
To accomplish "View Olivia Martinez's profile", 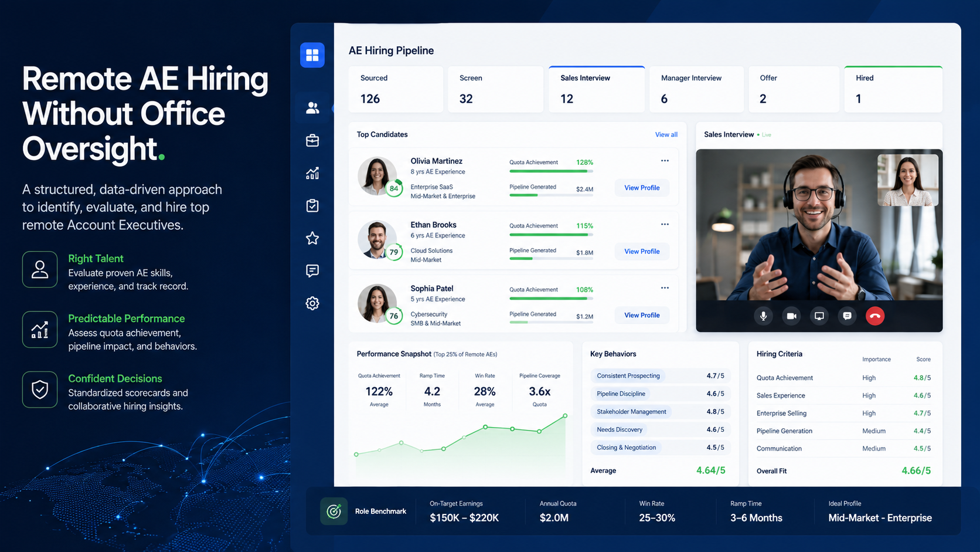I will coord(642,188).
